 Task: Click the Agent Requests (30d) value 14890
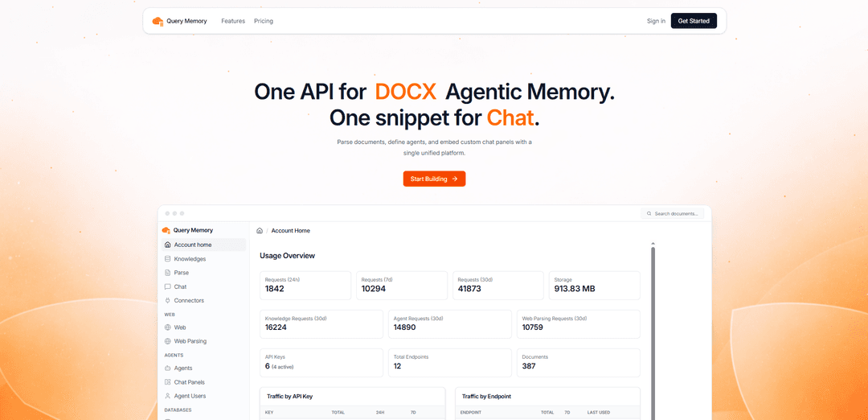(x=404, y=327)
